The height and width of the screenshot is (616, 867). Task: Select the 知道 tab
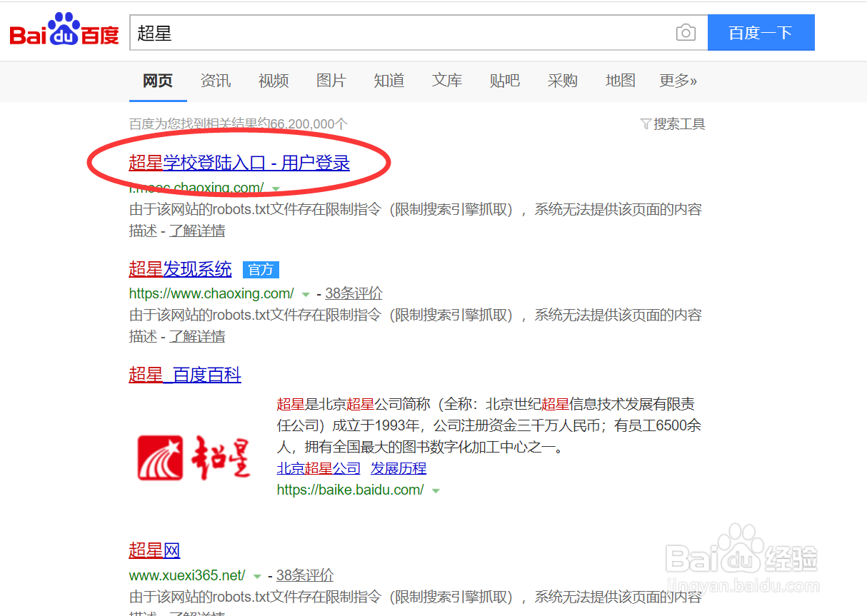click(x=389, y=81)
